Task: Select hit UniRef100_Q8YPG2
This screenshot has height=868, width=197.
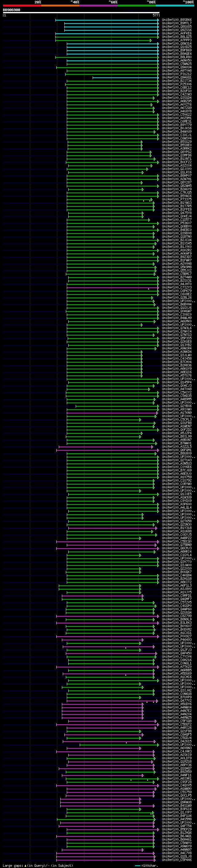Action: click(x=176, y=152)
